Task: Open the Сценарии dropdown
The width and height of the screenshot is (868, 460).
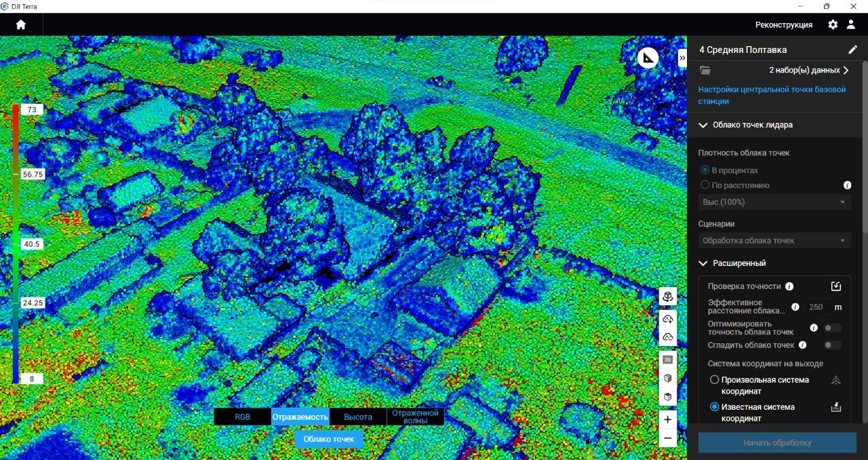Action: pyautogui.click(x=774, y=240)
